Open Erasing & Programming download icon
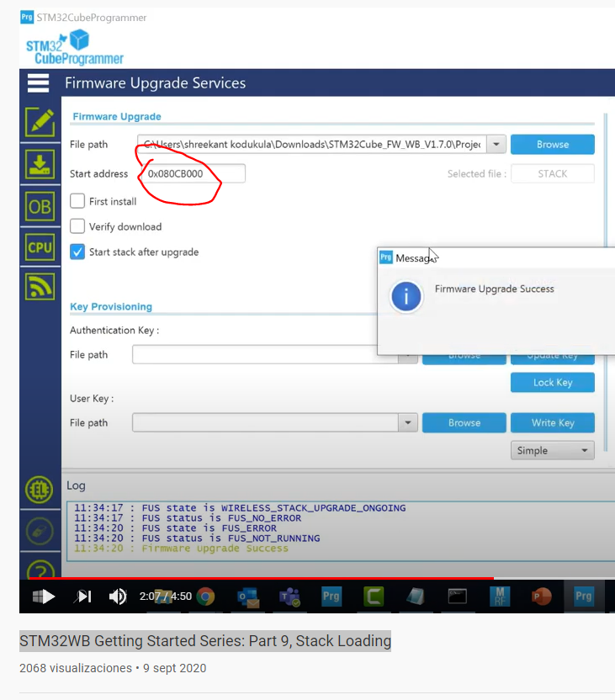The height and width of the screenshot is (700, 615). click(x=40, y=164)
